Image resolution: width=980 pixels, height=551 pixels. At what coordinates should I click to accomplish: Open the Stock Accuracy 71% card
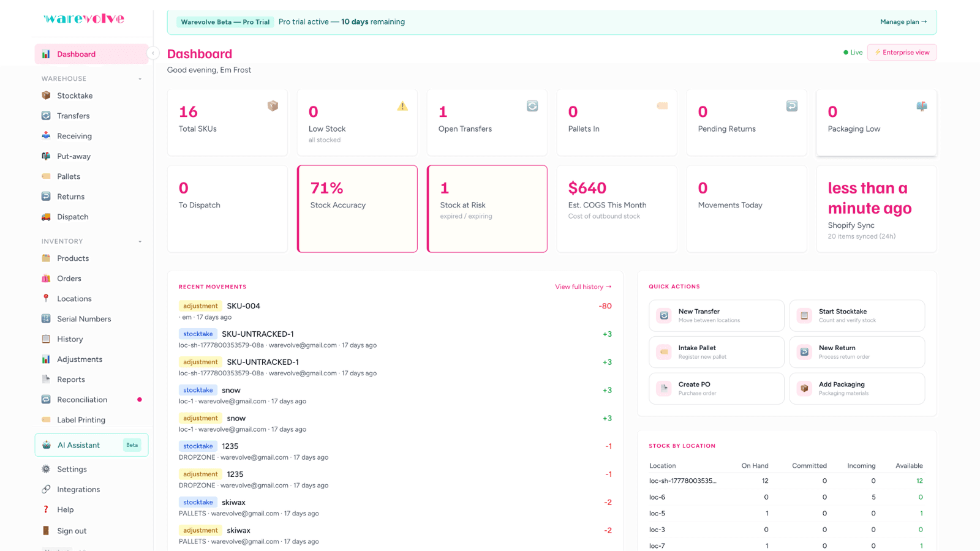tap(357, 209)
